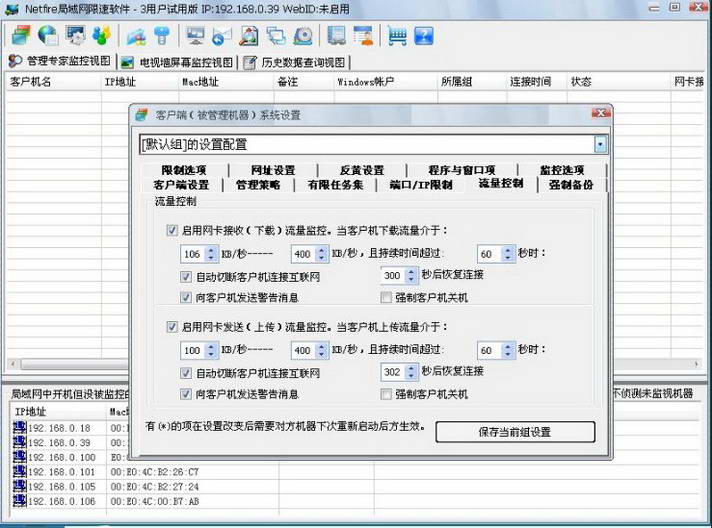Click the globe with mail toolbar icon
712x528 pixels.
pos(48,35)
